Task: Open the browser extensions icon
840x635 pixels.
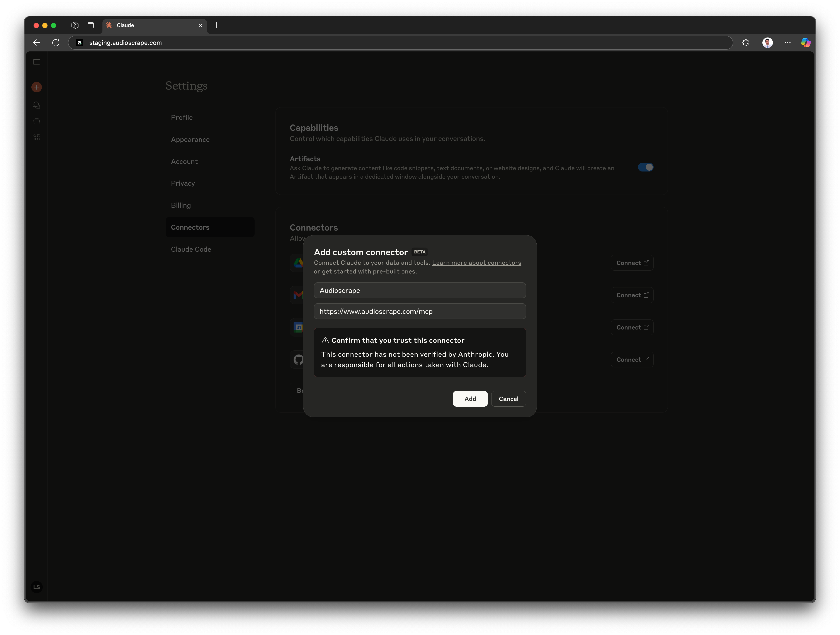Action: coord(745,43)
